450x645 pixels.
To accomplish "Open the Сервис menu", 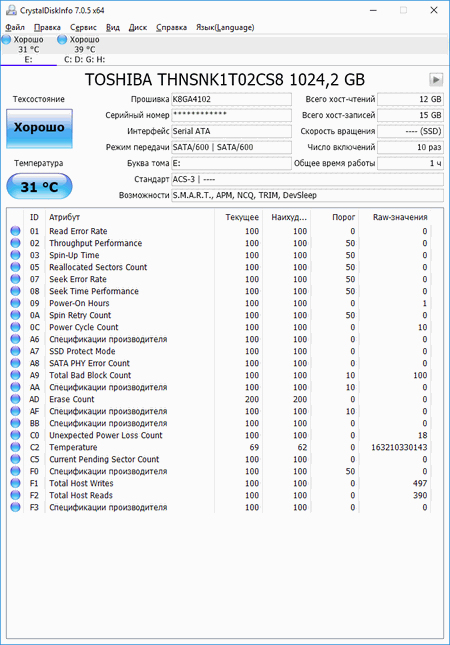I will click(83, 28).
